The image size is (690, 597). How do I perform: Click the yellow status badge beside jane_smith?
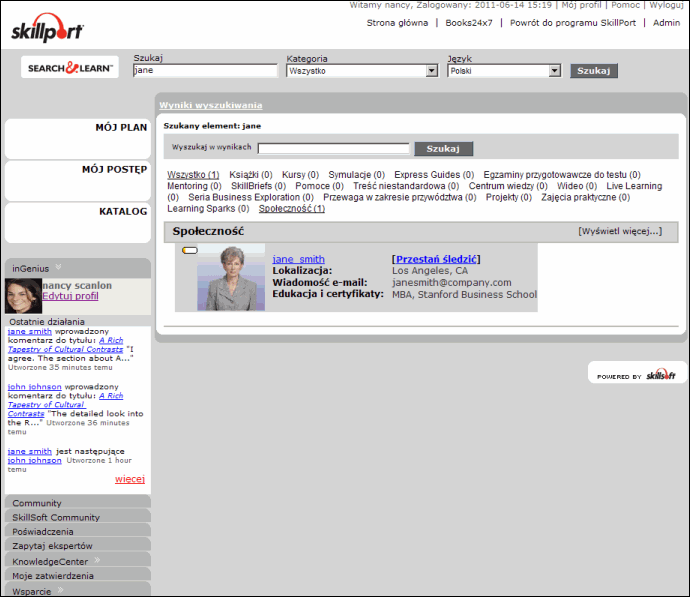189,250
